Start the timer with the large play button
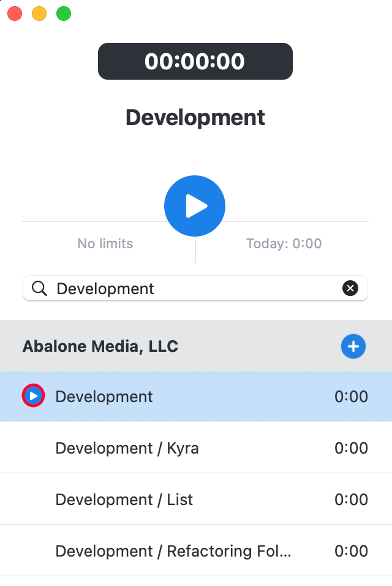The height and width of the screenshot is (586, 392). click(x=195, y=206)
